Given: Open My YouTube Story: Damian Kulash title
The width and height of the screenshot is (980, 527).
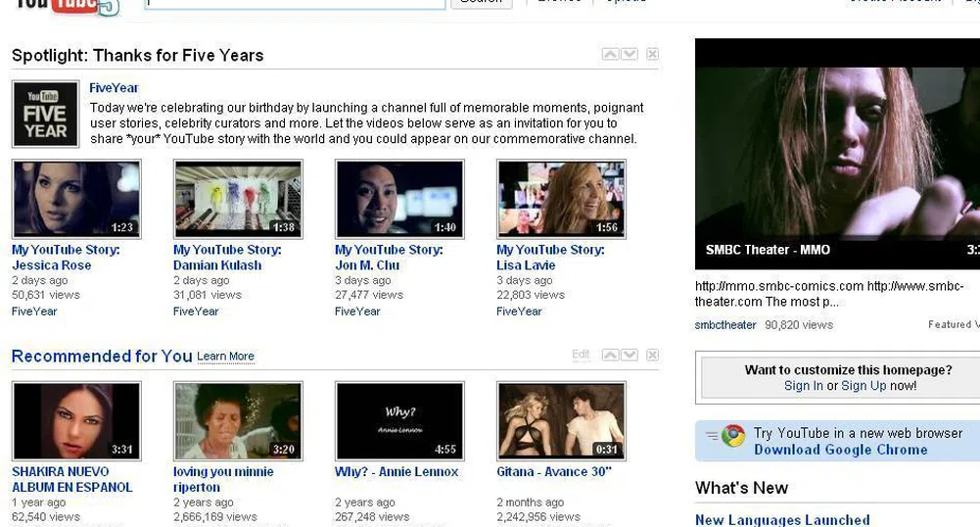Looking at the screenshot, I should click(x=227, y=258).
